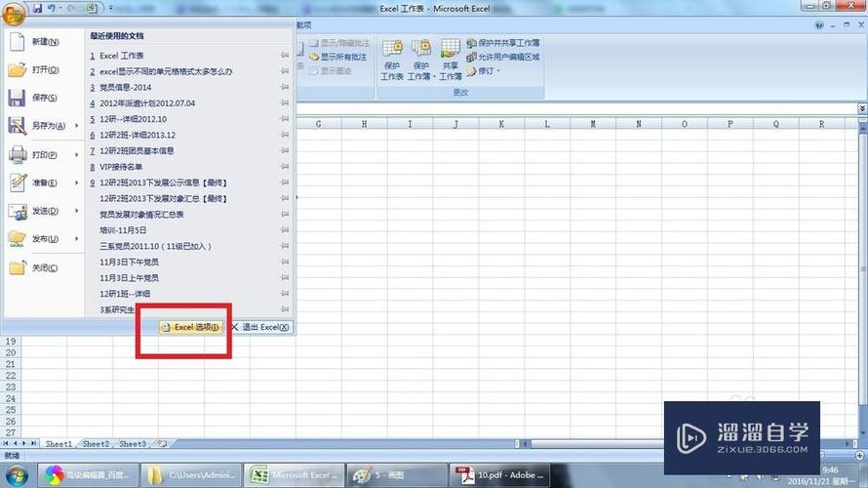Pin the '党员信息-2014' recent document
The width and height of the screenshot is (868, 488).
click(285, 87)
